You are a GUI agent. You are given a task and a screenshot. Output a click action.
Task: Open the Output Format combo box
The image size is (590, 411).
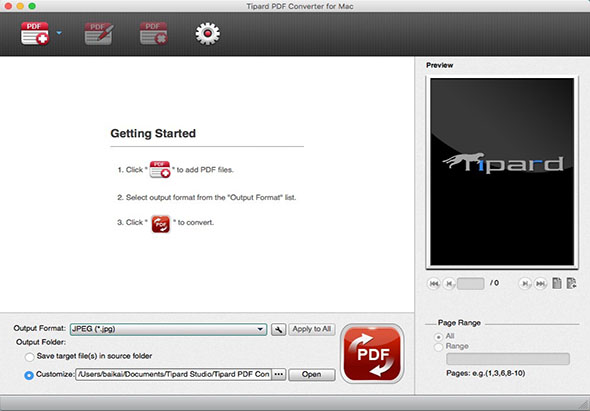(168, 329)
